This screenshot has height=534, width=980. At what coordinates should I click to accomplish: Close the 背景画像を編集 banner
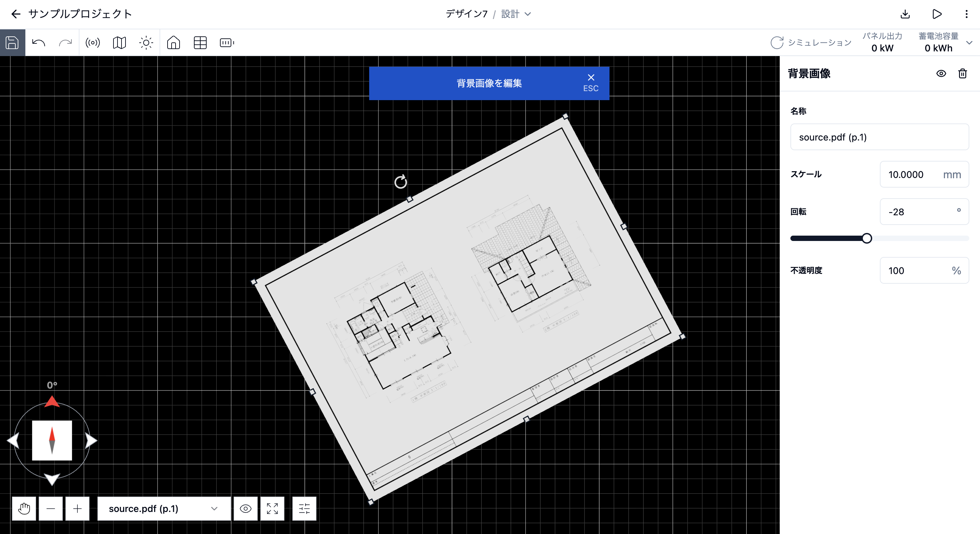pos(591,82)
